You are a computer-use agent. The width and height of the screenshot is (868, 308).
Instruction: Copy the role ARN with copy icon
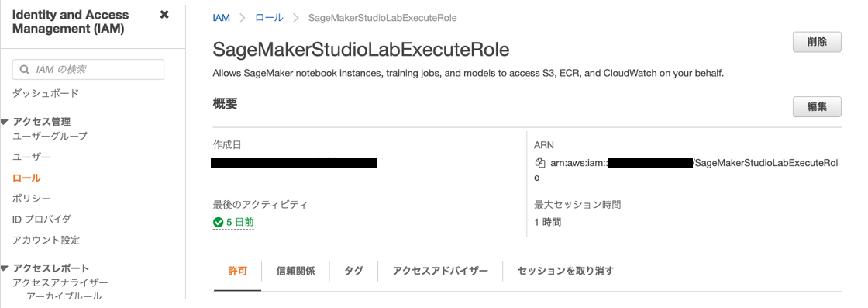point(540,163)
